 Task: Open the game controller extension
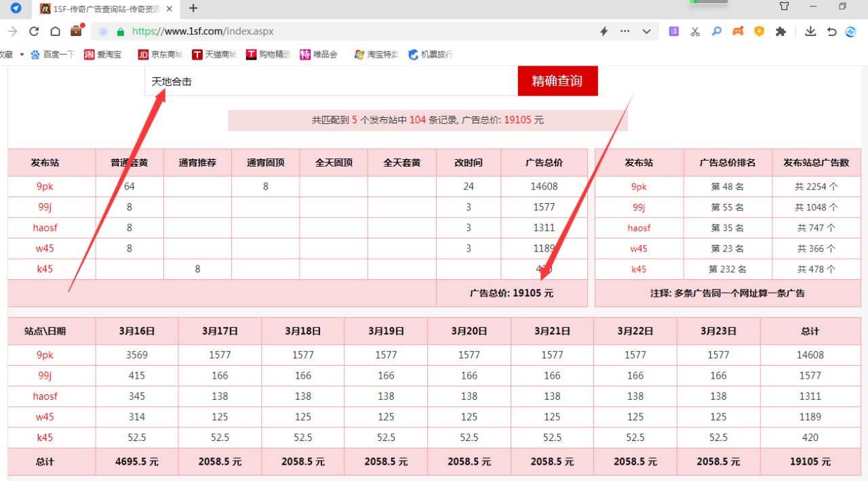[x=738, y=31]
